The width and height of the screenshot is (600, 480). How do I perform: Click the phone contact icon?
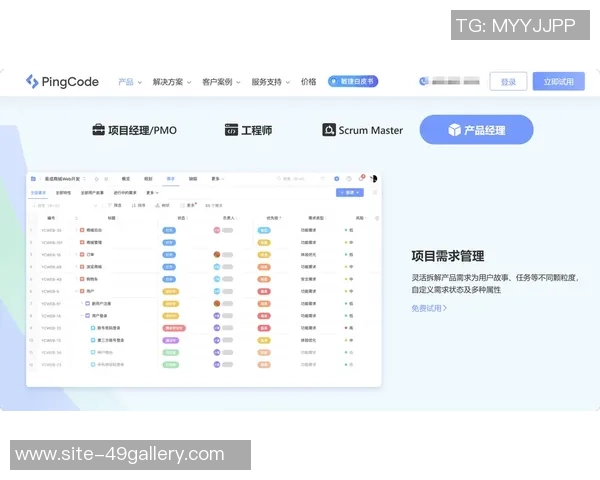(423, 81)
